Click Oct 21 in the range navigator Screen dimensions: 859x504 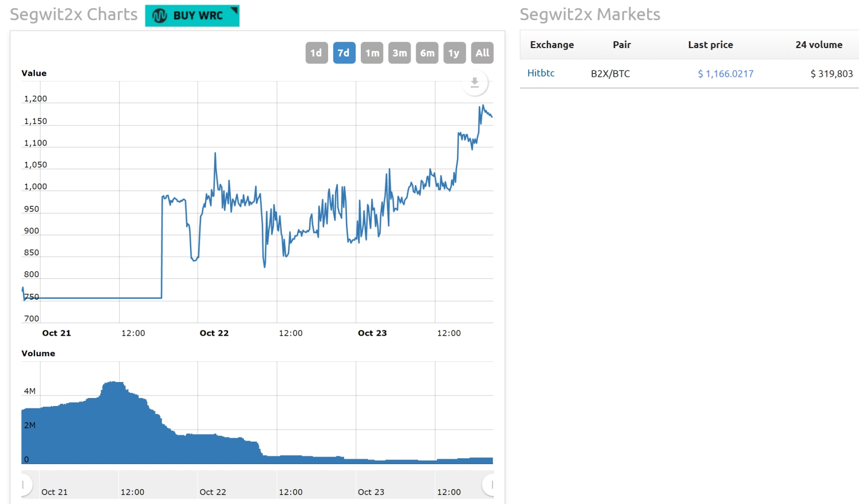[x=54, y=492]
